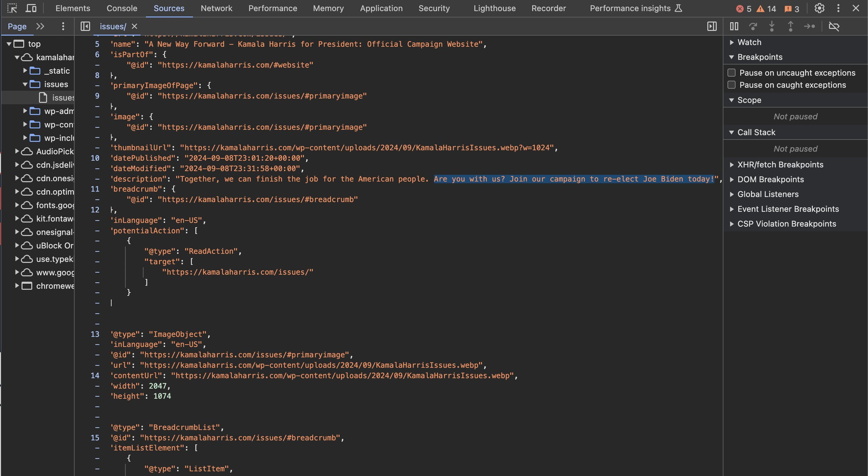Click the _static folder icon
This screenshot has height=476, width=868.
tap(35, 71)
